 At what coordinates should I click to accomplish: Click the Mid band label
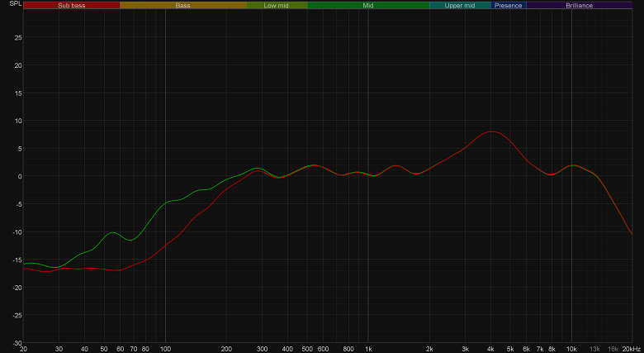[x=368, y=6]
